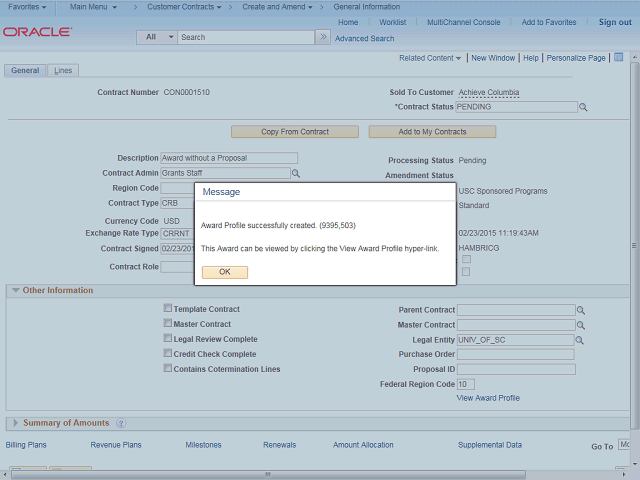640x480 pixels.
Task: Click the search go arrows button
Action: click(323, 37)
